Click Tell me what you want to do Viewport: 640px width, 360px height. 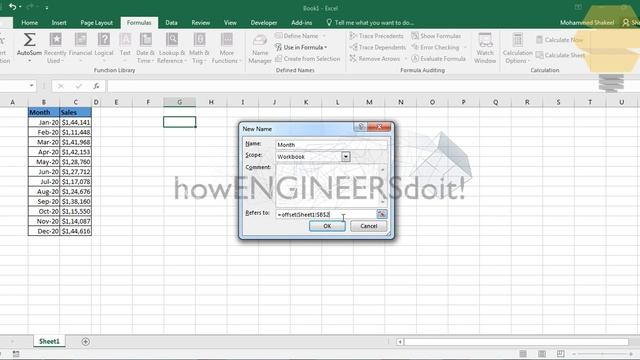tap(370, 23)
